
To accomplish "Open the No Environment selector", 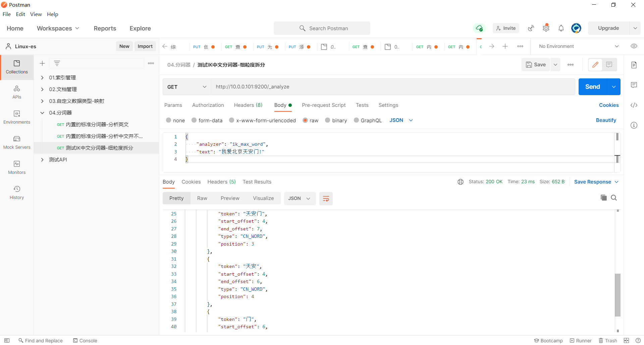I will [x=579, y=46].
